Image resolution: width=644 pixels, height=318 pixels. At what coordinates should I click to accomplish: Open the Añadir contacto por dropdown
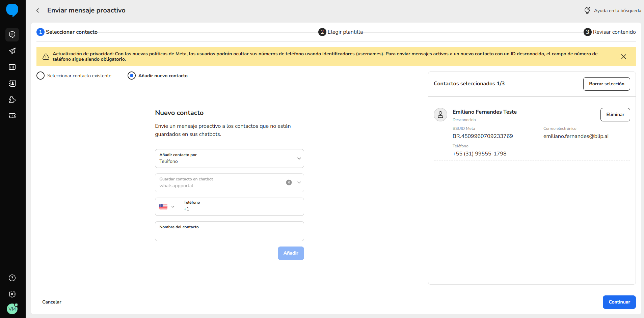tap(230, 158)
